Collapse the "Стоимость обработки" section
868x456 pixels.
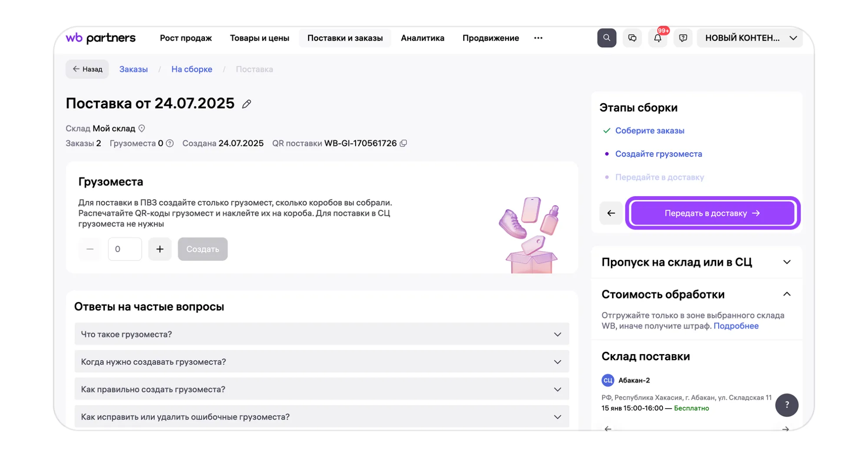[786, 295]
